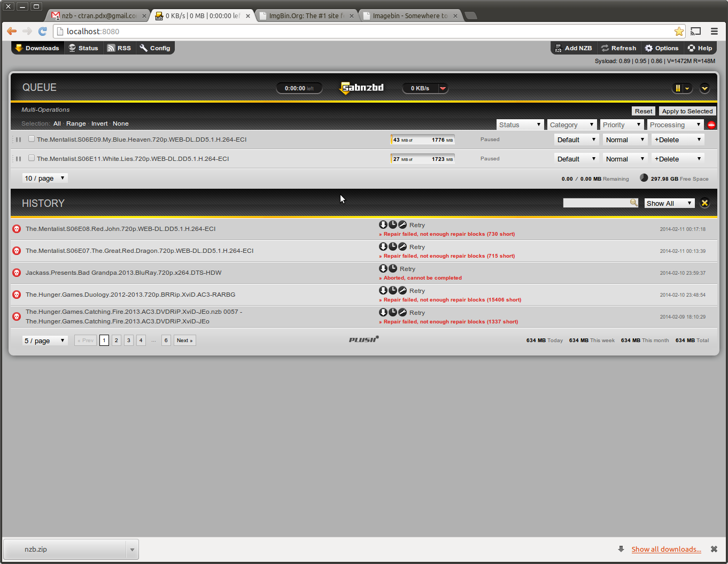Click Add NZB in the top bar

point(574,48)
